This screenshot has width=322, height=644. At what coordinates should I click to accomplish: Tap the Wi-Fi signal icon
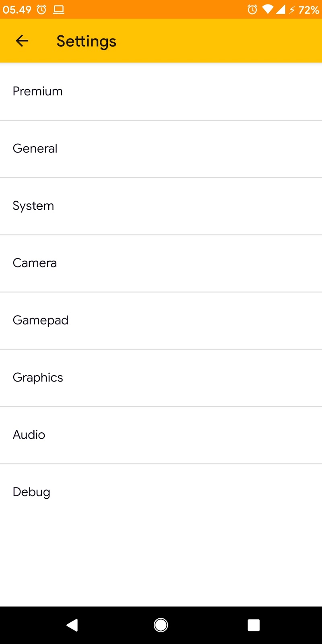click(267, 9)
